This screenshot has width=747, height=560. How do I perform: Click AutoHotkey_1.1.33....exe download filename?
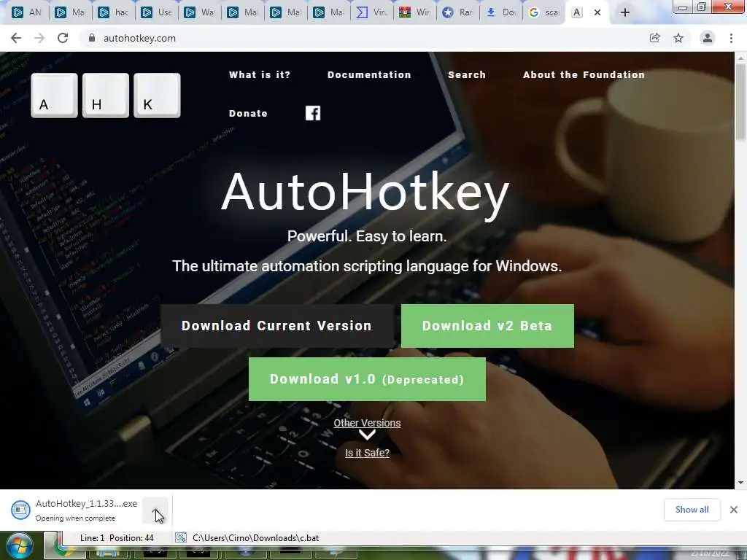86,503
